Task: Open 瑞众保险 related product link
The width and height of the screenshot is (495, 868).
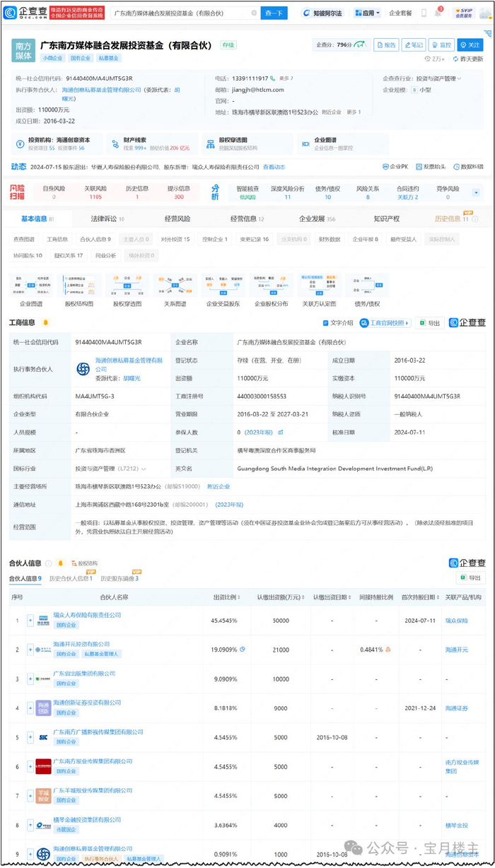Action: tap(456, 620)
